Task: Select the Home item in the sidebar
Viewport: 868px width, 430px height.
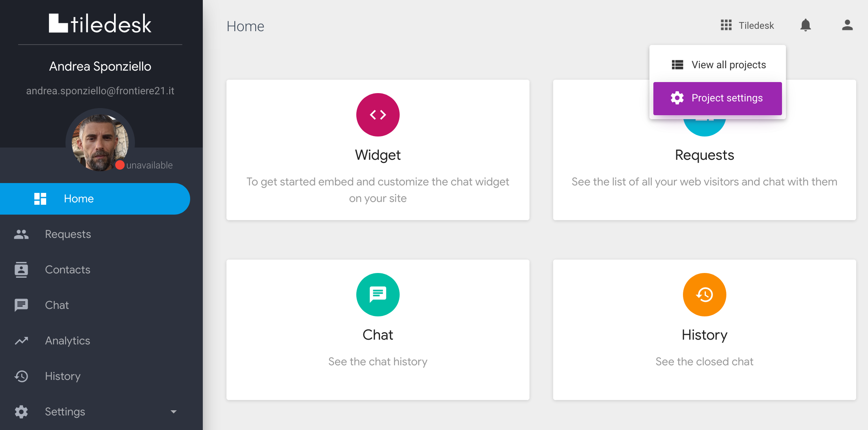Action: pos(79,198)
